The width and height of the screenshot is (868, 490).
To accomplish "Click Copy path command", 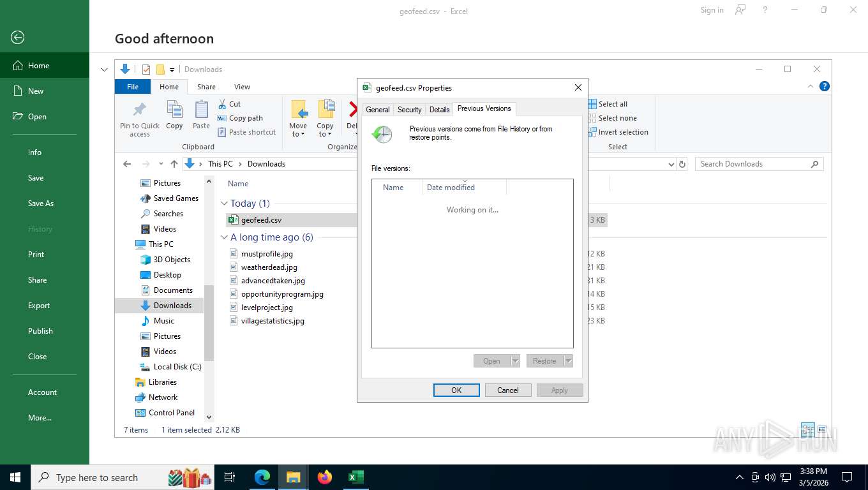I will (x=240, y=118).
